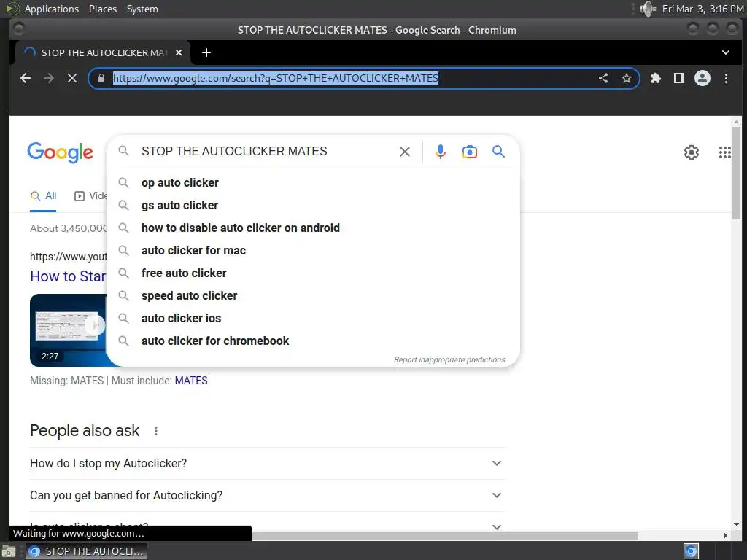Open the Applications menu

click(x=52, y=9)
